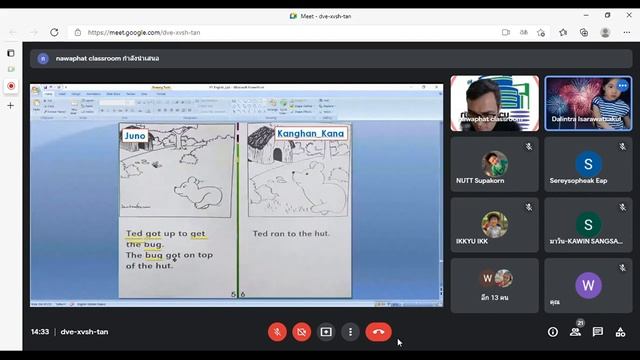Open the chat panel icon
The image size is (640, 360).
pyautogui.click(x=598, y=332)
